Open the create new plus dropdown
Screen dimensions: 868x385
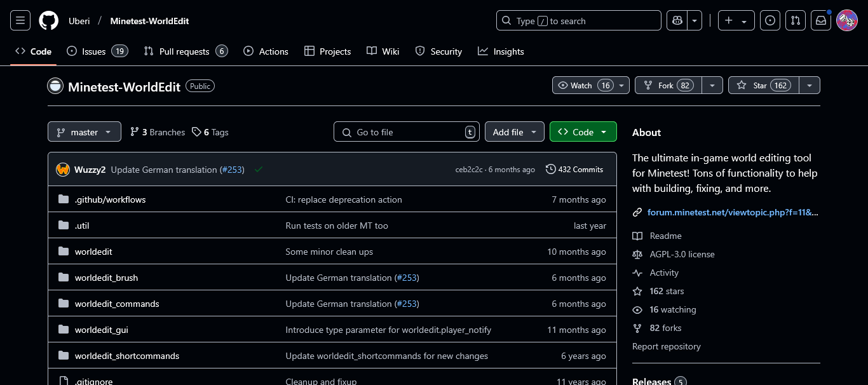coord(736,21)
